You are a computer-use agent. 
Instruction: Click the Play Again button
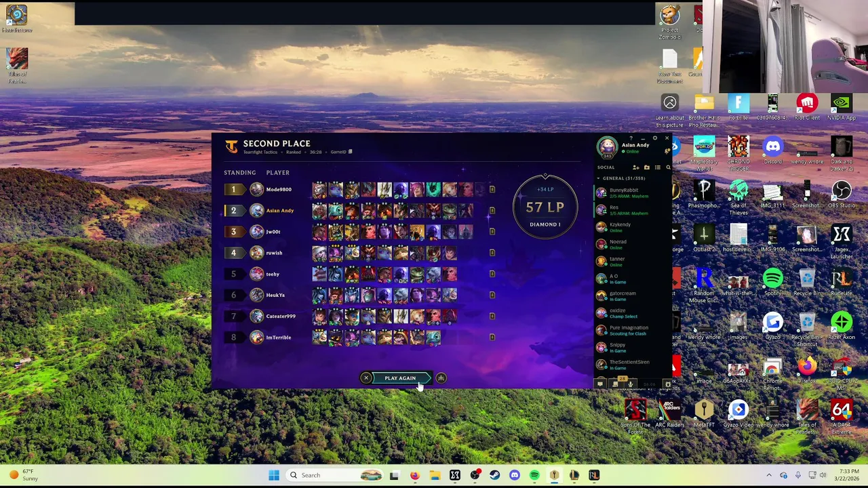click(x=400, y=378)
